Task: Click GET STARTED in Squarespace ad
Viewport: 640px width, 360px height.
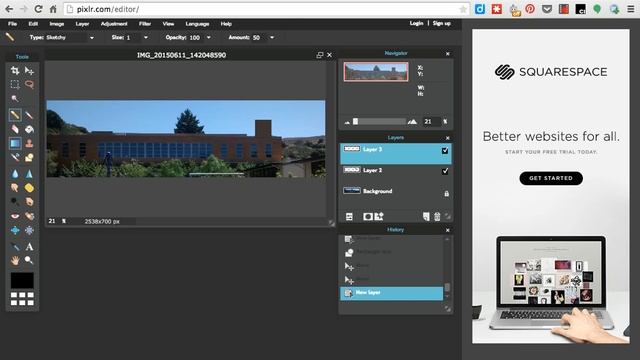Action: tap(551, 178)
